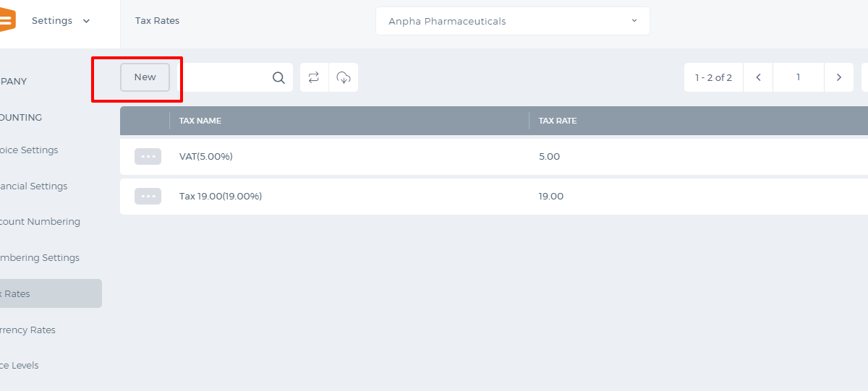
Task: Open Currency Rates sidebar item
Action: [x=27, y=330]
